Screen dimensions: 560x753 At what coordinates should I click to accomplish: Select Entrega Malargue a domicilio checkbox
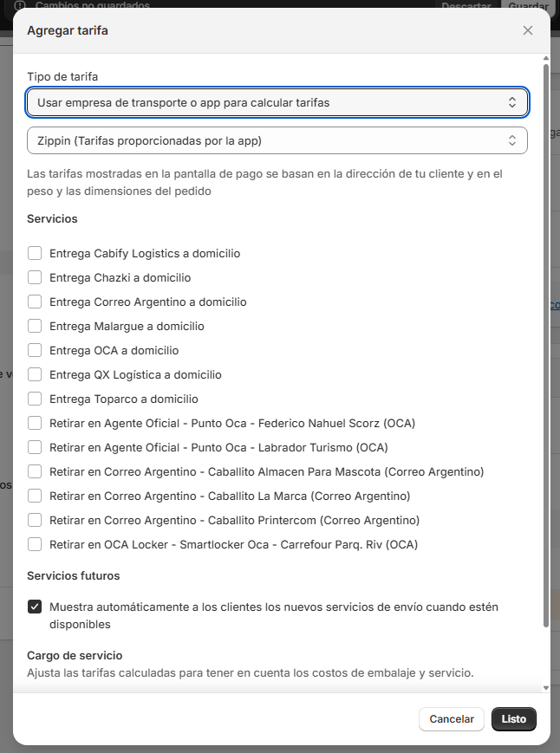tap(35, 327)
